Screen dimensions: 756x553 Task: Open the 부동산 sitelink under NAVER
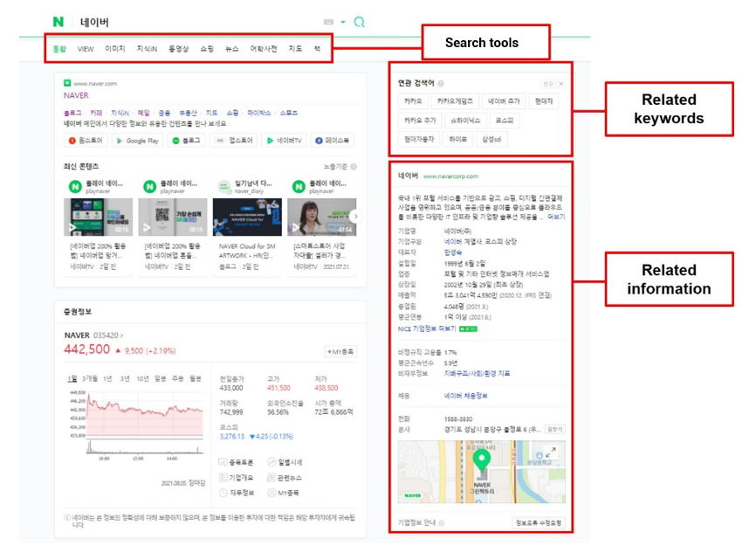pyautogui.click(x=188, y=113)
